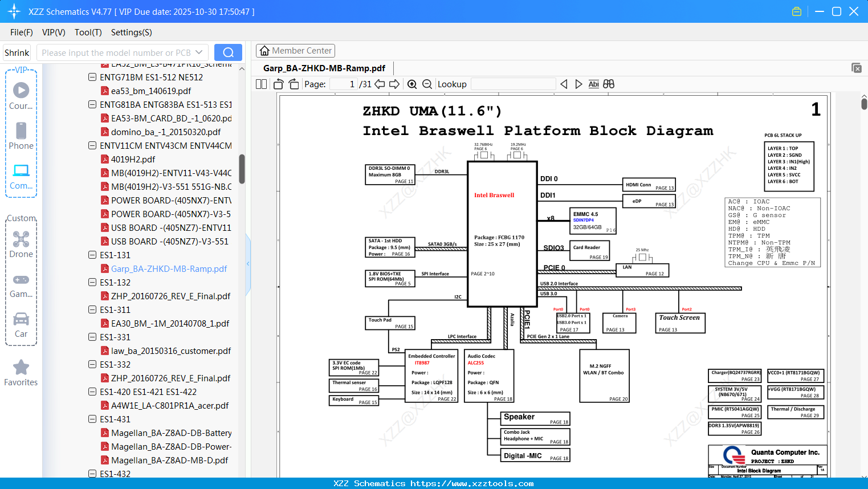The width and height of the screenshot is (868, 489).
Task: Collapse the ENTG71BM ES1-512 NE512 group
Action: coord(92,77)
